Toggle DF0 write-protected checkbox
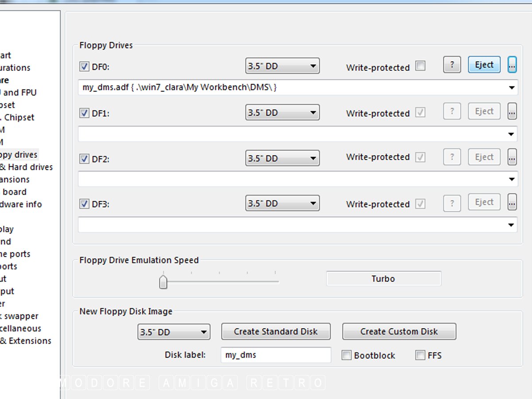The width and height of the screenshot is (532, 399). pyautogui.click(x=420, y=66)
